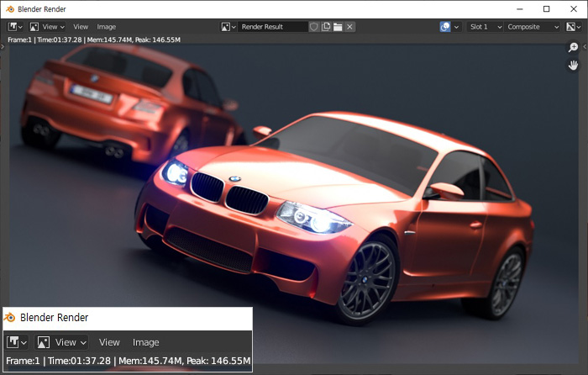Expand the right sidebar with the small arrow
Image resolution: width=588 pixels, height=375 pixels.
584,47
